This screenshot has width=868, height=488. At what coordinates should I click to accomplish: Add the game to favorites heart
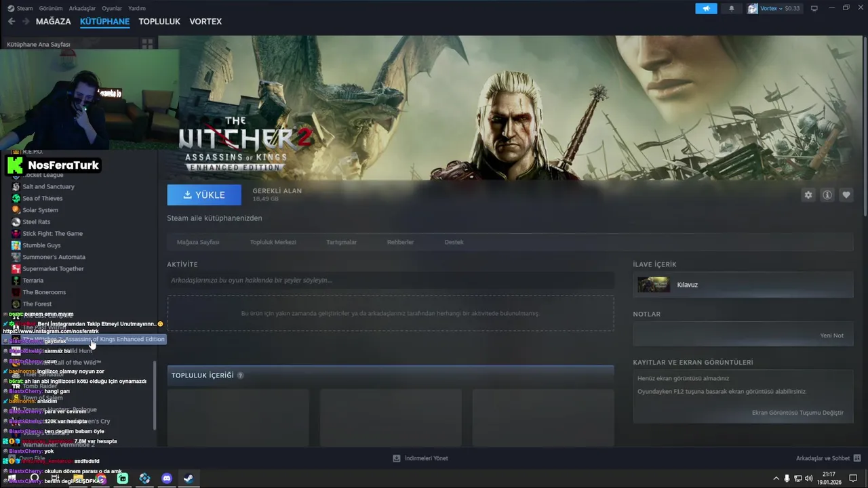pos(846,195)
